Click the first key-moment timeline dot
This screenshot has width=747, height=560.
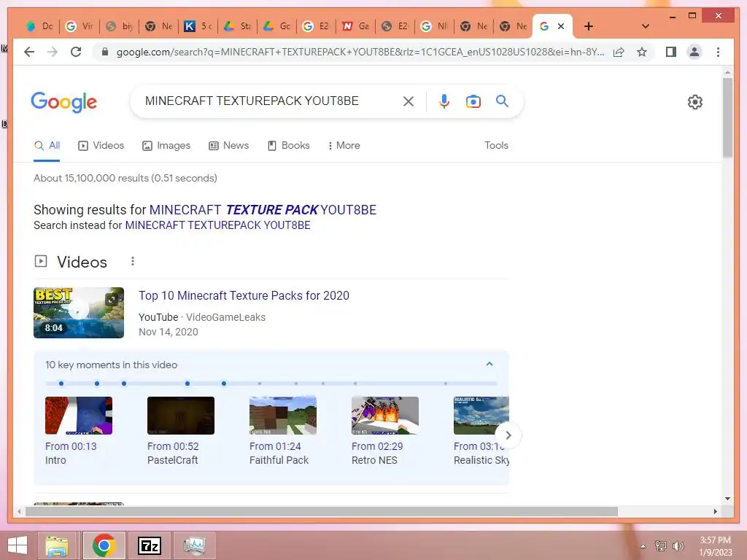[61, 384]
